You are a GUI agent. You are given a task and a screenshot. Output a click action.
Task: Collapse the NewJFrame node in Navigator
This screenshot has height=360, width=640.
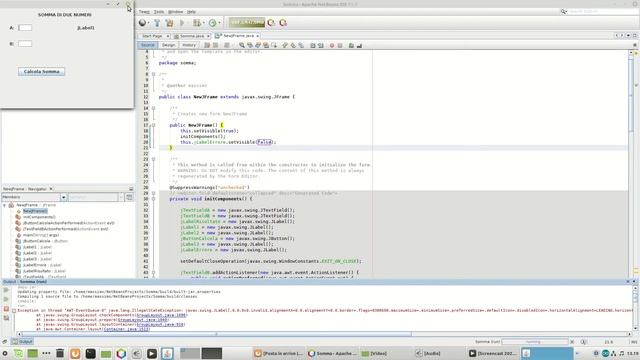[5, 205]
